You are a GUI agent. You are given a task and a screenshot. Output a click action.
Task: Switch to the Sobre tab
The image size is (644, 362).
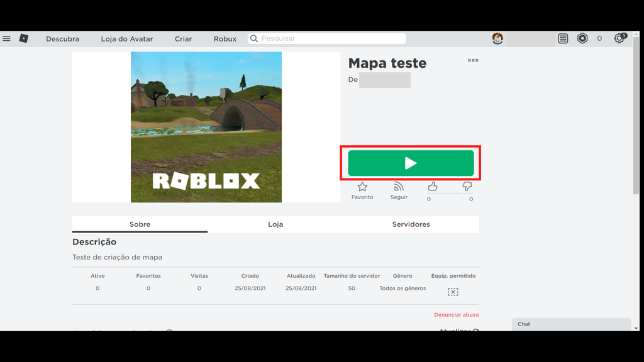140,224
